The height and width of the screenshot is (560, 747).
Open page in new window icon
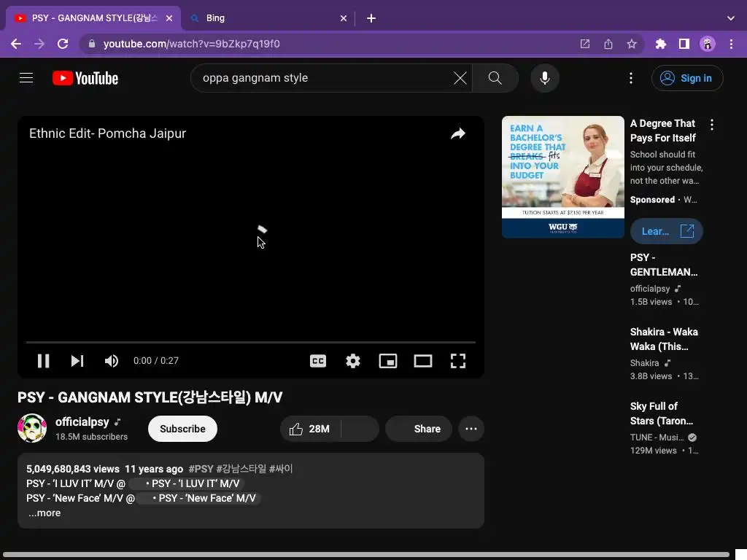[x=584, y=44]
